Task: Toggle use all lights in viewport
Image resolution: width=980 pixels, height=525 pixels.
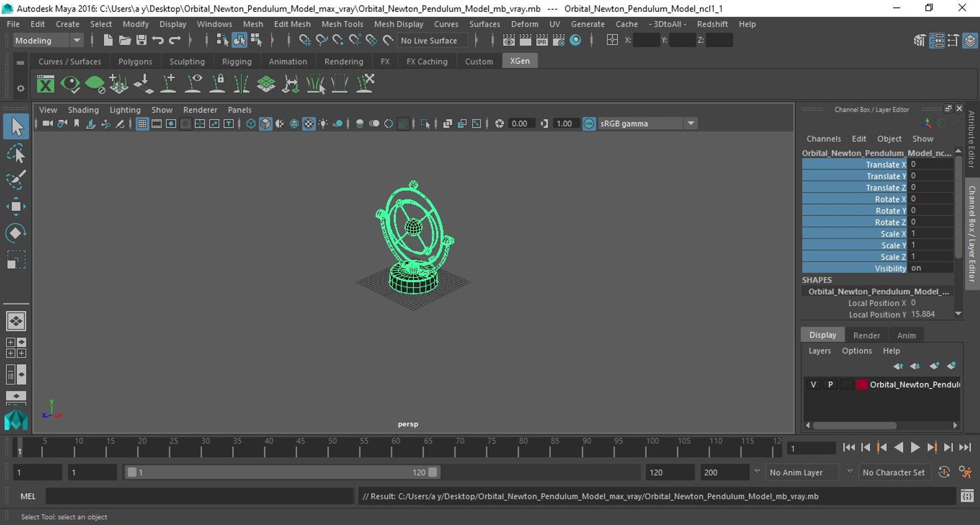Action: (323, 124)
